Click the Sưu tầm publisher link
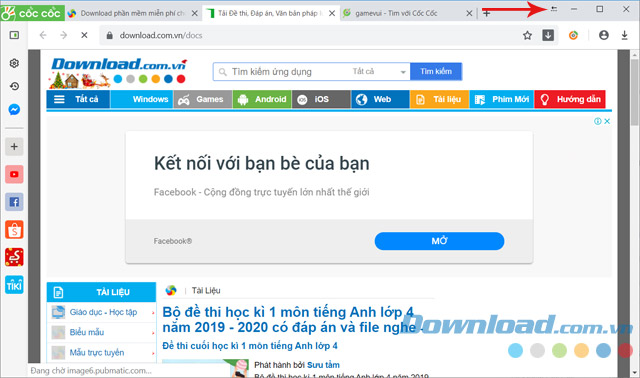The image size is (640, 378). click(323, 365)
